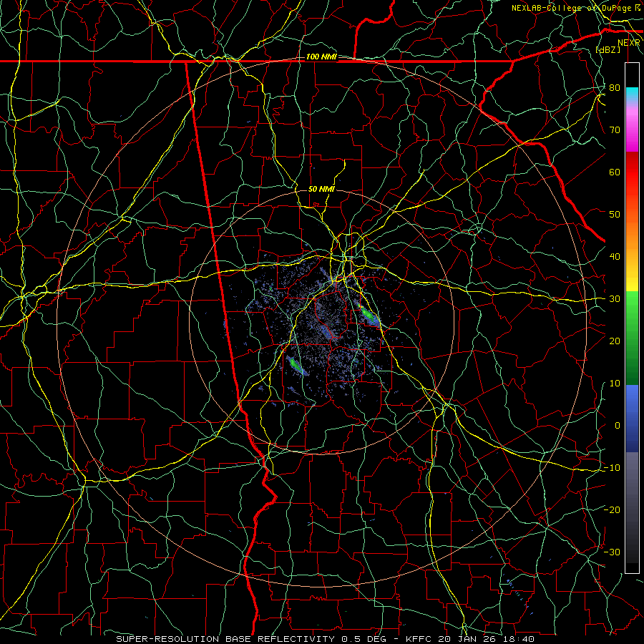The width and height of the screenshot is (644, 644).
Task: Click the "[dBZ]" unit label
Action: (608, 49)
